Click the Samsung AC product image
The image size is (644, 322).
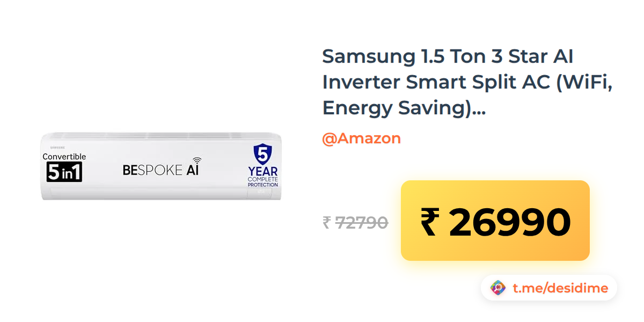[x=161, y=166]
